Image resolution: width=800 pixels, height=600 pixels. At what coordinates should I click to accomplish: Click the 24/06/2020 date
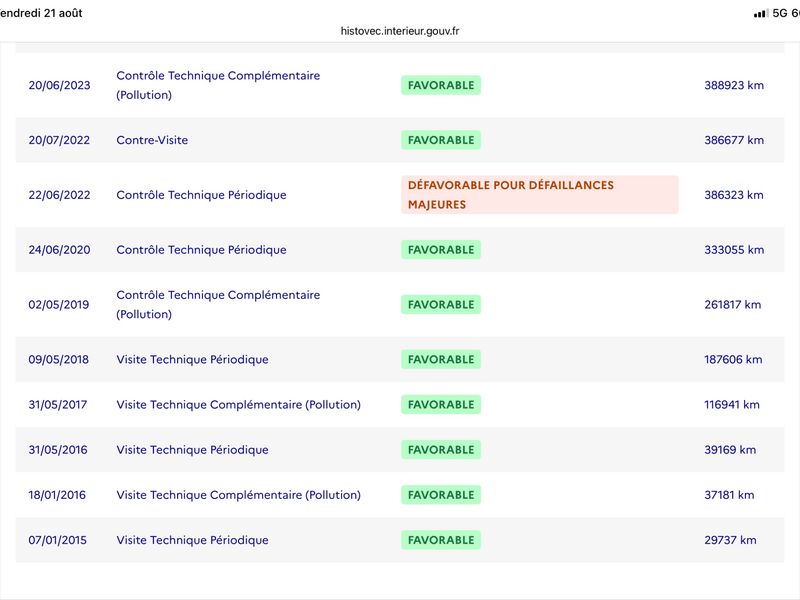[59, 250]
